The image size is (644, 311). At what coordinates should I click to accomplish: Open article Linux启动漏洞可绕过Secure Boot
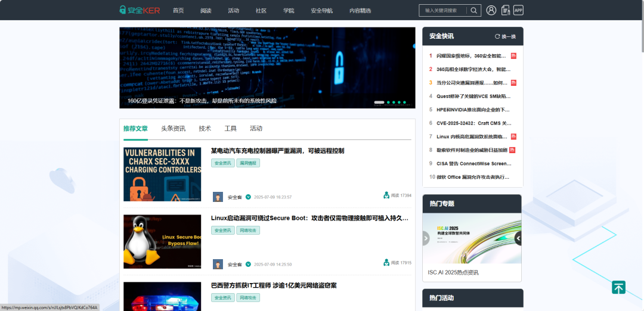click(309, 218)
